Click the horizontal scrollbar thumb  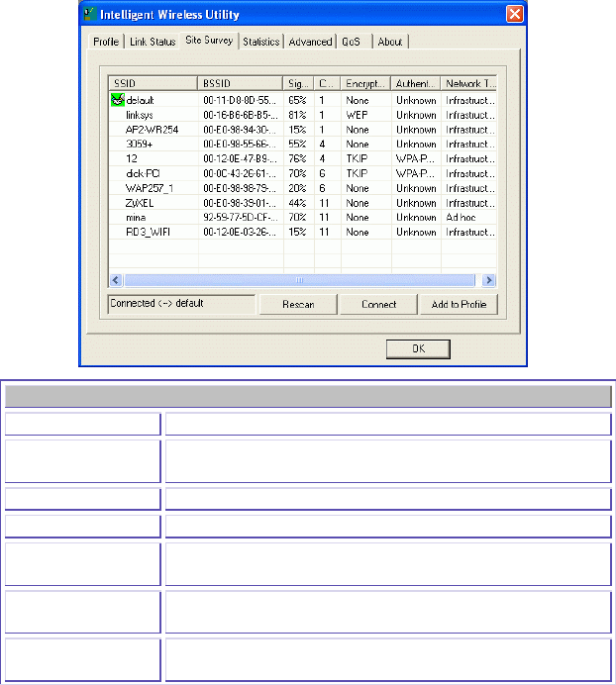[299, 280]
